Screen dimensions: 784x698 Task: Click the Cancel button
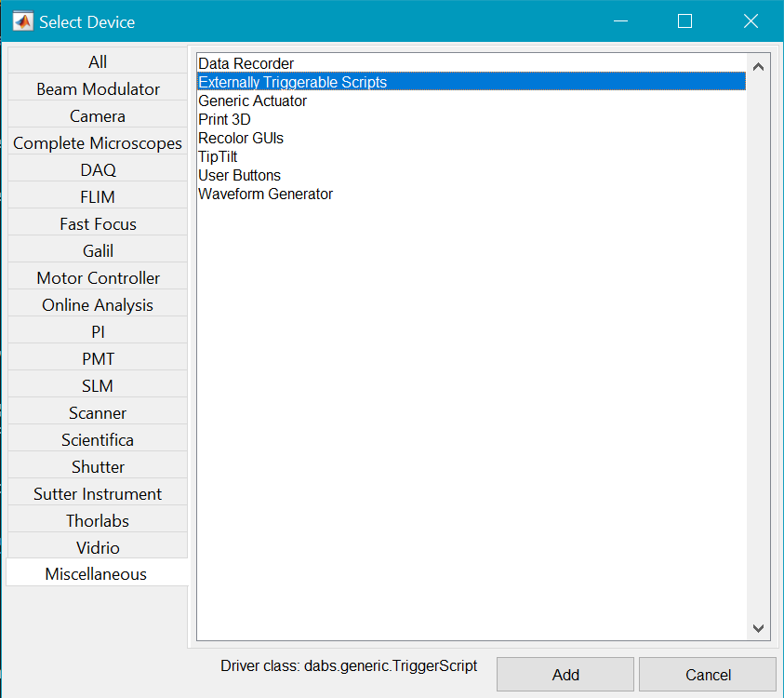708,675
